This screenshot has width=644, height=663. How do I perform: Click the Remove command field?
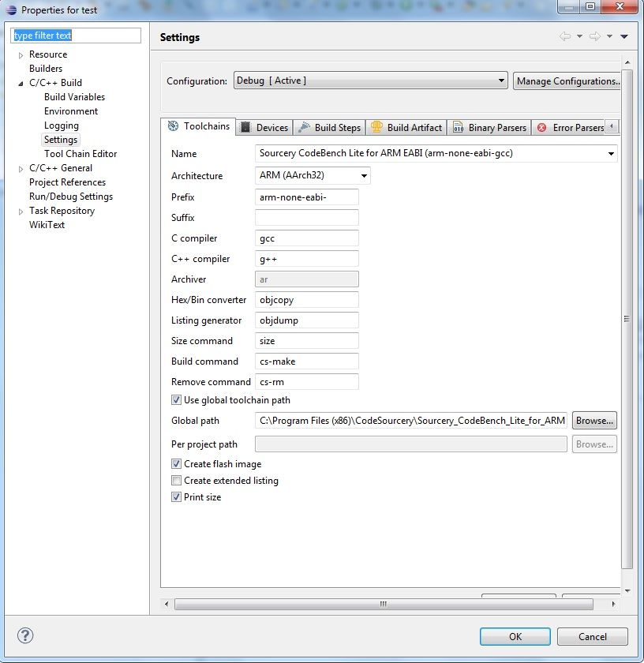(306, 382)
